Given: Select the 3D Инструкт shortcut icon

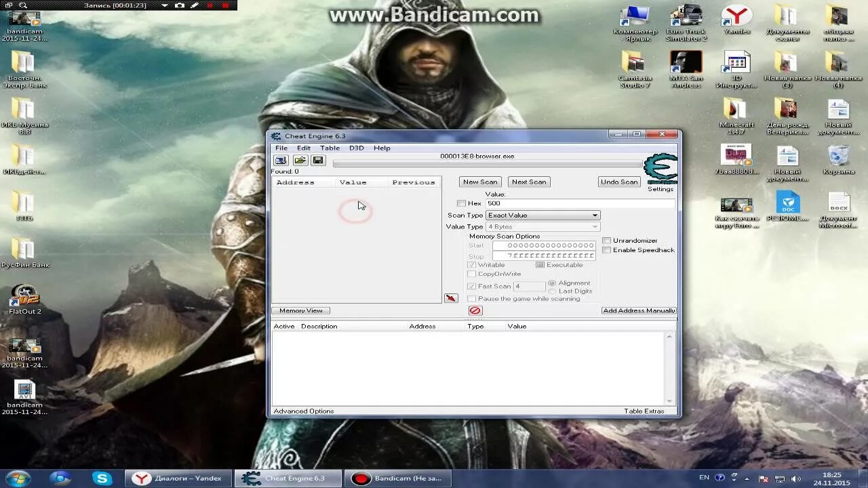Looking at the screenshot, I should (736, 70).
